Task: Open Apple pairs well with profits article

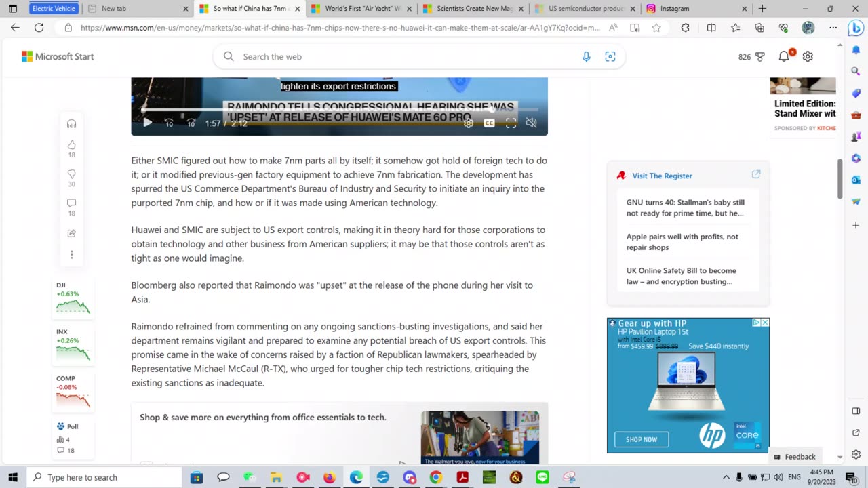Action: tap(682, 242)
